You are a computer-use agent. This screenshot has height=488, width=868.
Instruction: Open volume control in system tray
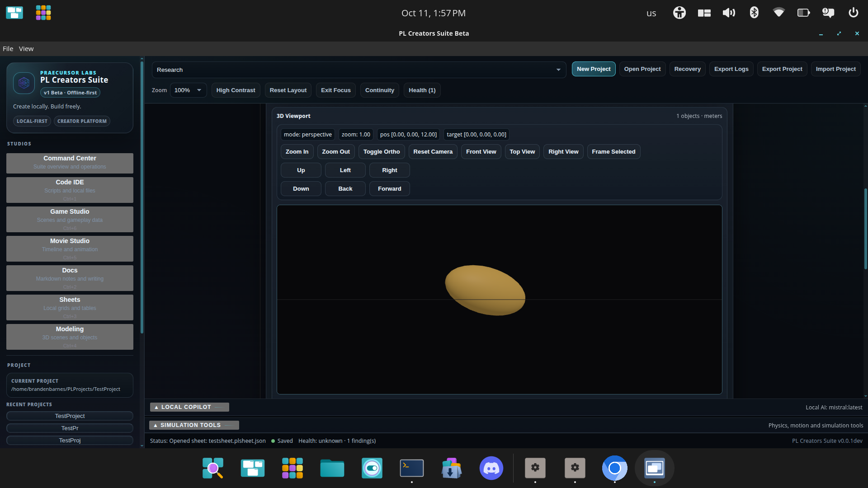[729, 13]
